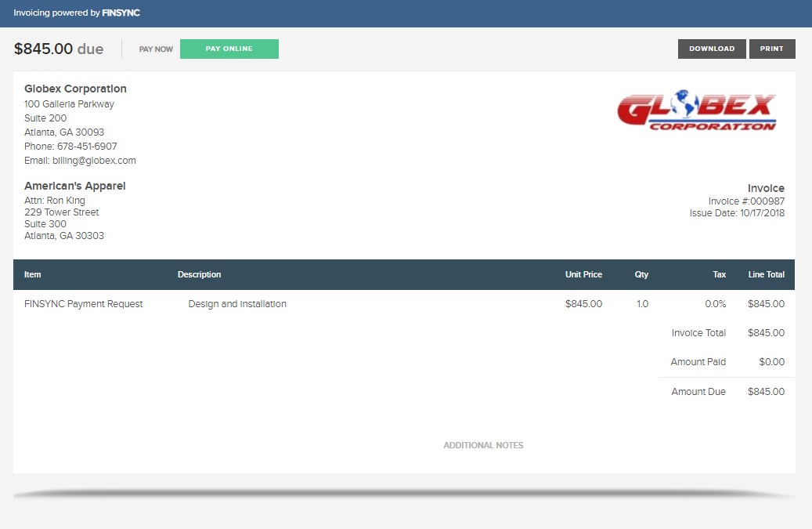Click the Tax column header
This screenshot has width=812, height=529.
click(x=720, y=274)
